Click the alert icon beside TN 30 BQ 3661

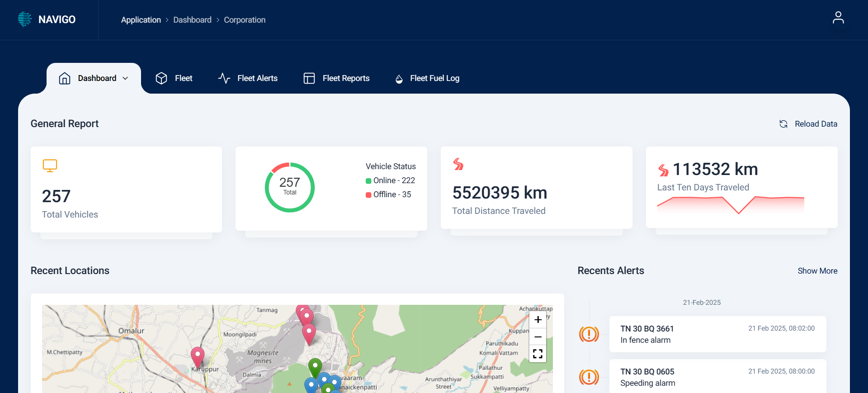[589, 334]
